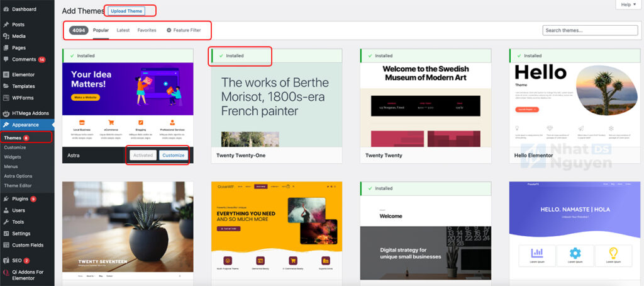
Task: Select the Popular themes tab
Action: (101, 30)
